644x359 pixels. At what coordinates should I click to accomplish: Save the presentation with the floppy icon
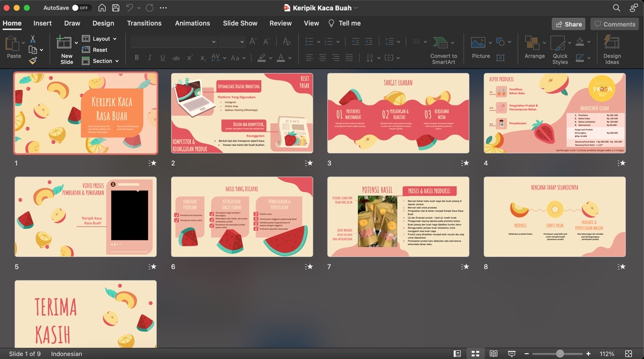(116, 8)
